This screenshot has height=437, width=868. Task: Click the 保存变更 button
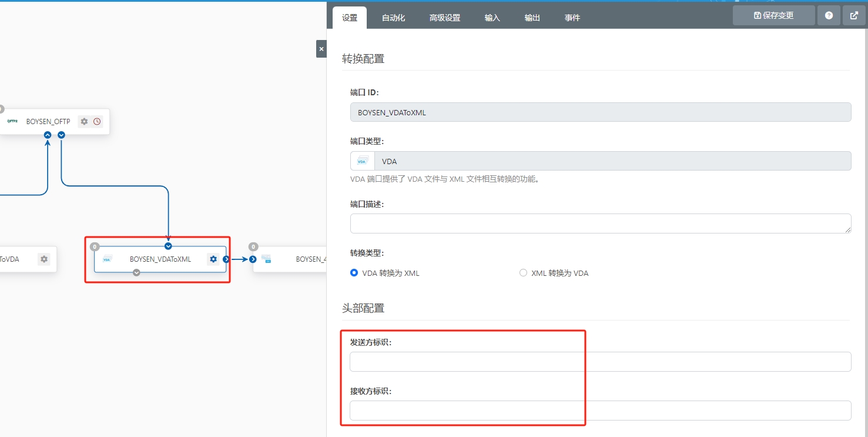773,16
